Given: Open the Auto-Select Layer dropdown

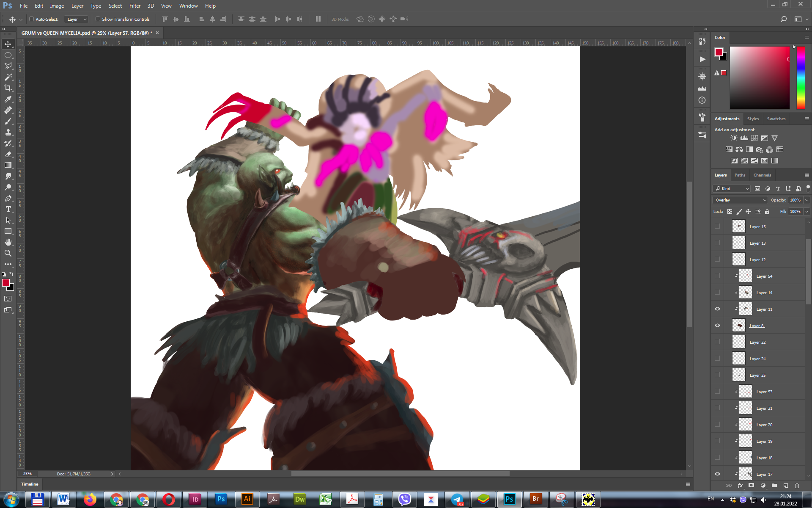Looking at the screenshot, I should coord(76,19).
